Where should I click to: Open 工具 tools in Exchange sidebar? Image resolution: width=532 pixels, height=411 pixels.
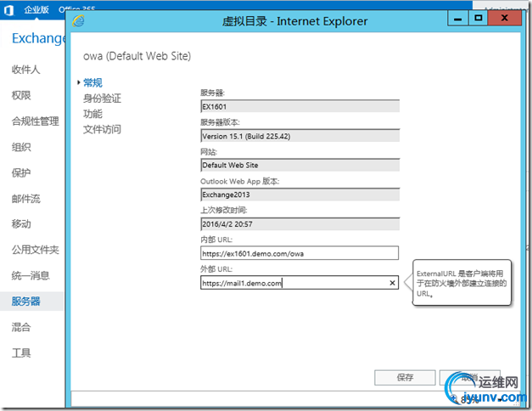[21, 353]
